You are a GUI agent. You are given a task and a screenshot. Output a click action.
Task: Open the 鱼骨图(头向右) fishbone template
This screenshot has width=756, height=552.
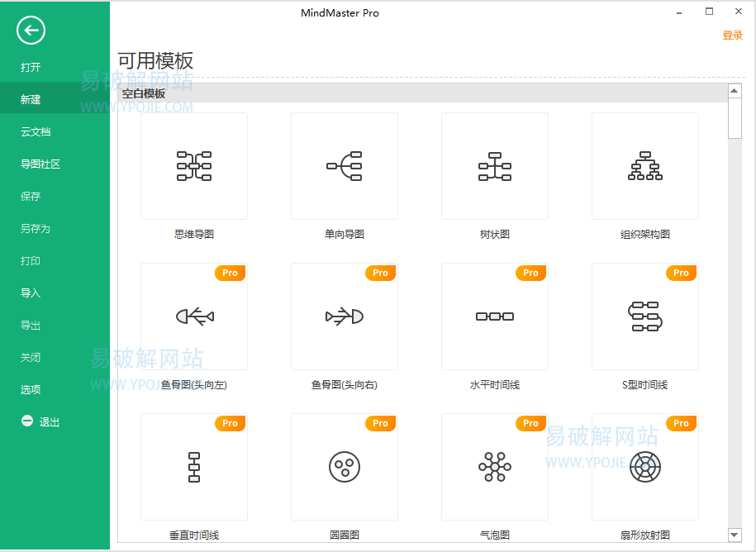point(345,316)
